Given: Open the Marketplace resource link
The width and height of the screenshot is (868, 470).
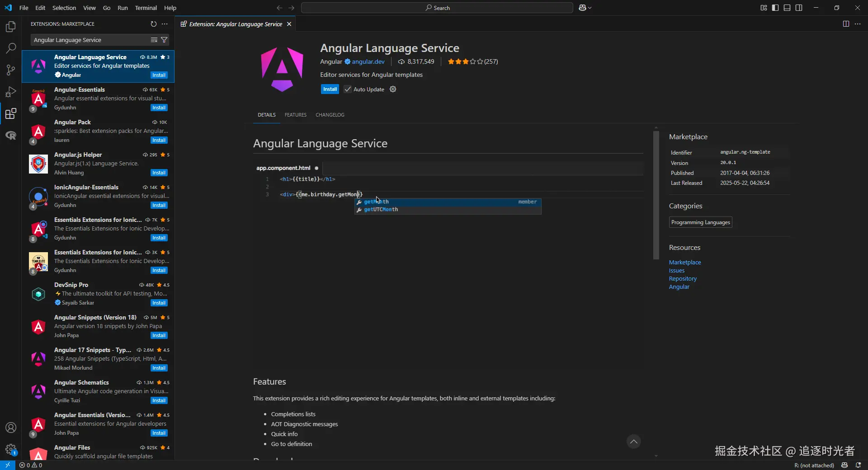Looking at the screenshot, I should tap(685, 262).
